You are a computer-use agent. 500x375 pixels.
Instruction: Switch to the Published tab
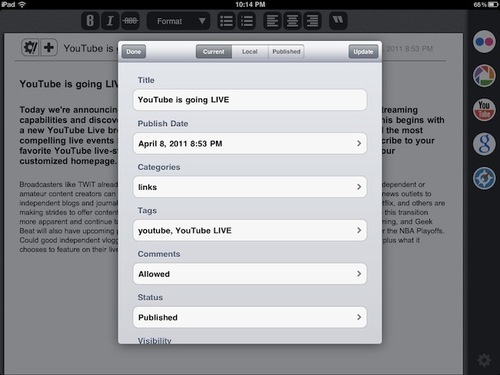click(286, 52)
